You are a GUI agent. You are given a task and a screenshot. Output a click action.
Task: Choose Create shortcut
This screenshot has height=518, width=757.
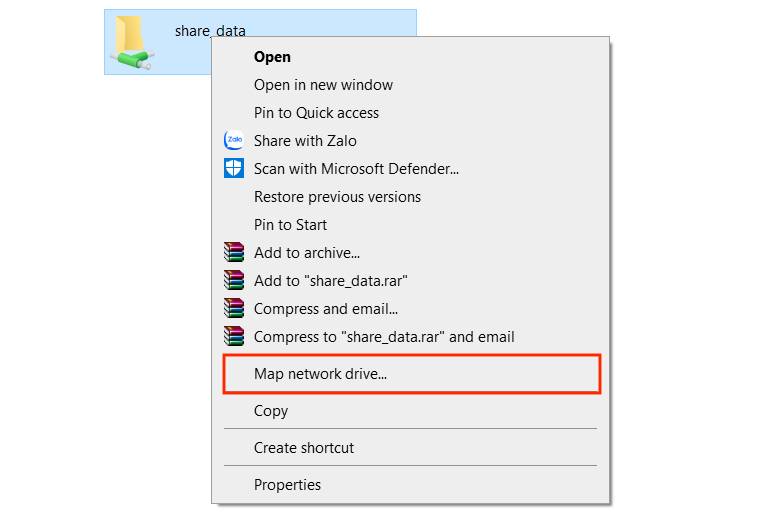click(x=304, y=448)
